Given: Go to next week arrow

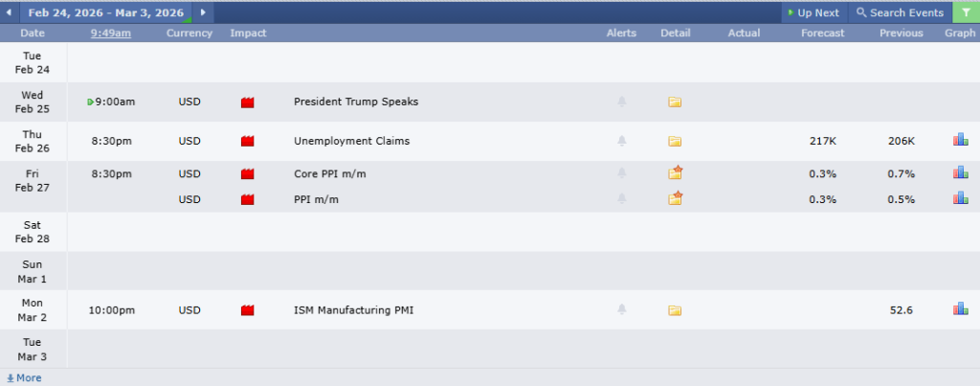Looking at the screenshot, I should point(203,12).
